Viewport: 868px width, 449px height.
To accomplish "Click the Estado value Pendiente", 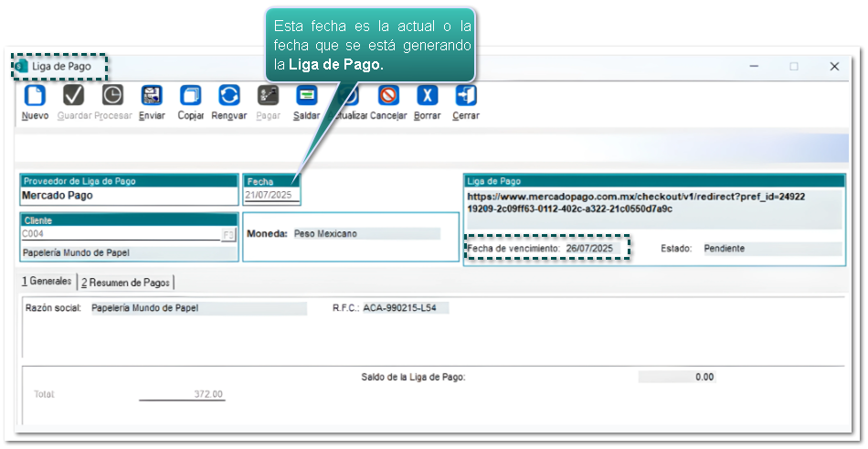I will tap(772, 249).
